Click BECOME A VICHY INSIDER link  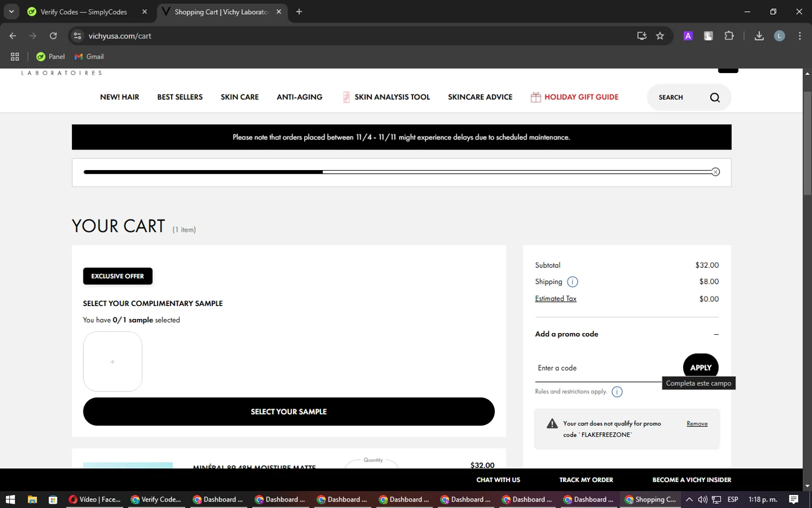pos(692,480)
